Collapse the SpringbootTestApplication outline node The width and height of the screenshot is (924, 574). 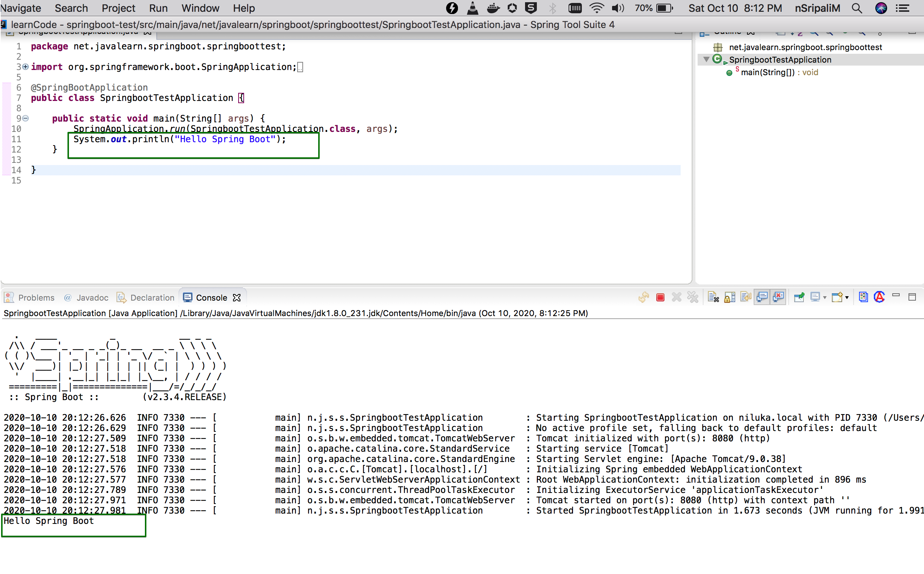706,60
